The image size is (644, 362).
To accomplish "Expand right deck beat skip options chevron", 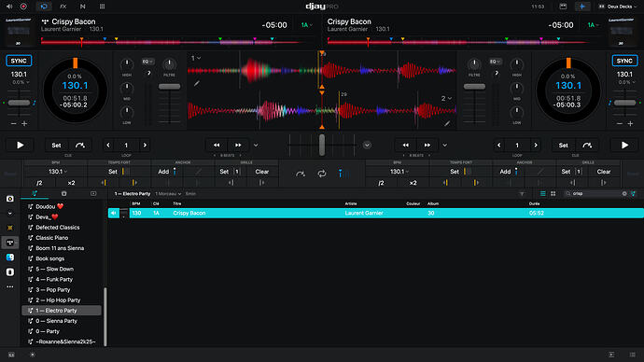I will (x=445, y=145).
